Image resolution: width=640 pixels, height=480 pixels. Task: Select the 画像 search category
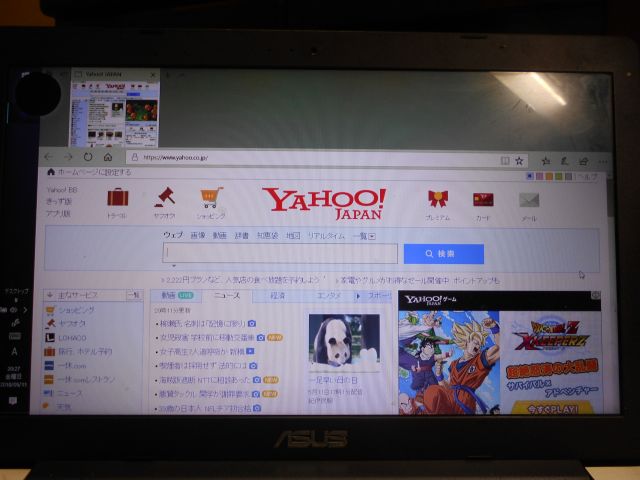198,236
